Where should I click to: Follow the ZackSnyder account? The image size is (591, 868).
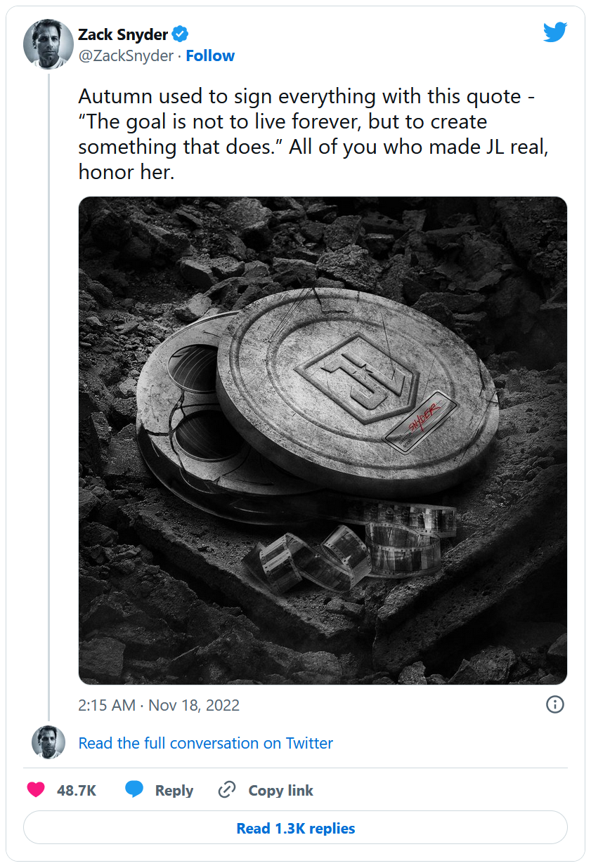210,56
